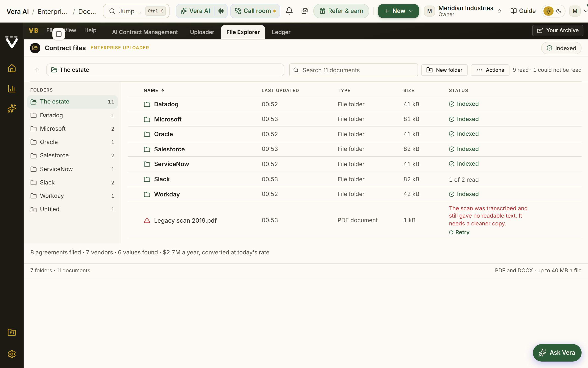This screenshot has height=368, width=588.
Task: Open the user profile menu chevron
Action: (585, 11)
